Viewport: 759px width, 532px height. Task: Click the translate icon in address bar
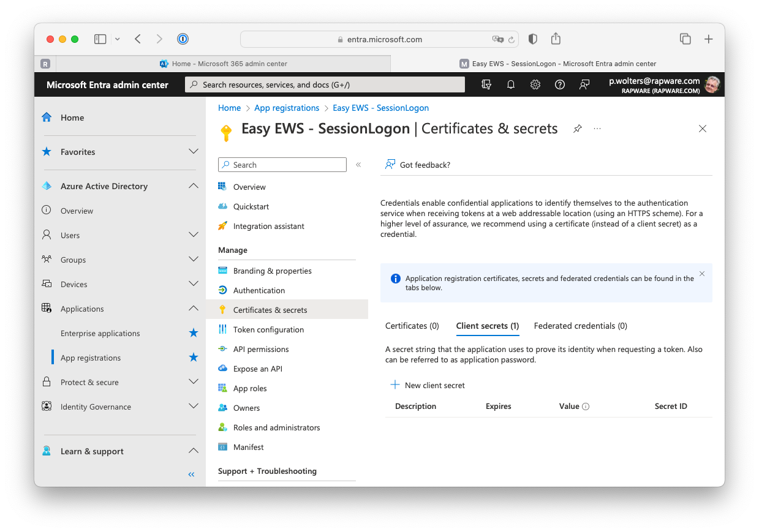(x=498, y=39)
